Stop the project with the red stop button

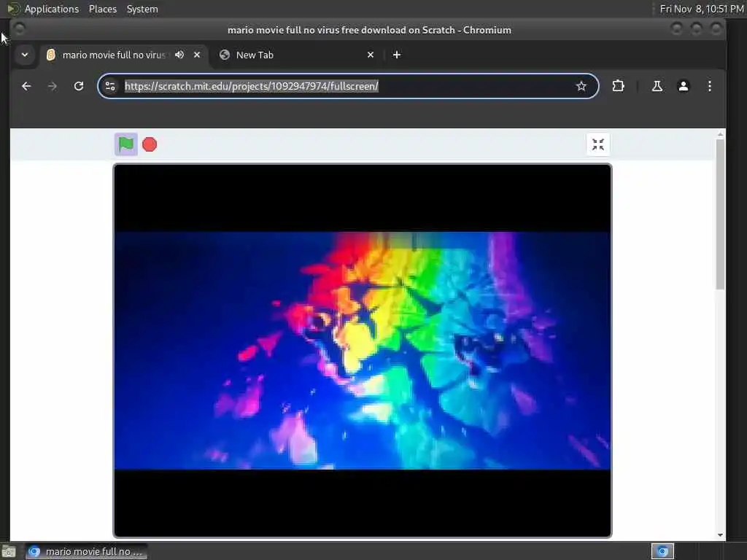pos(150,144)
